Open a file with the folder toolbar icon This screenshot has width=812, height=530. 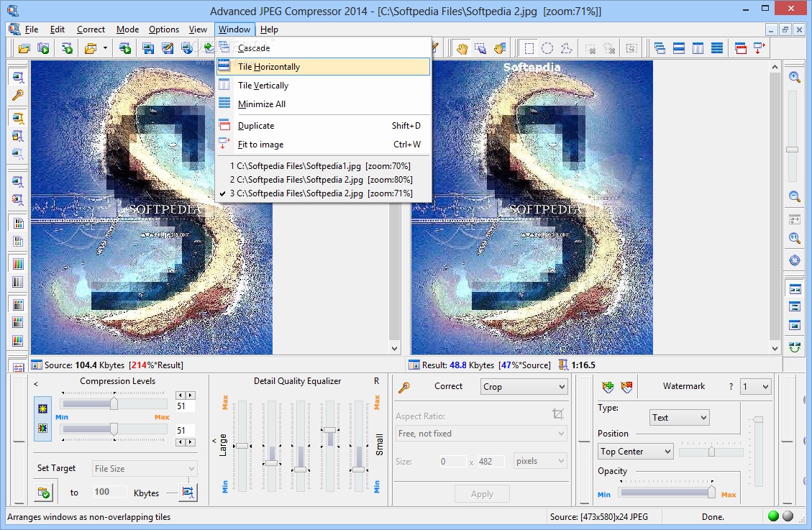[x=24, y=49]
